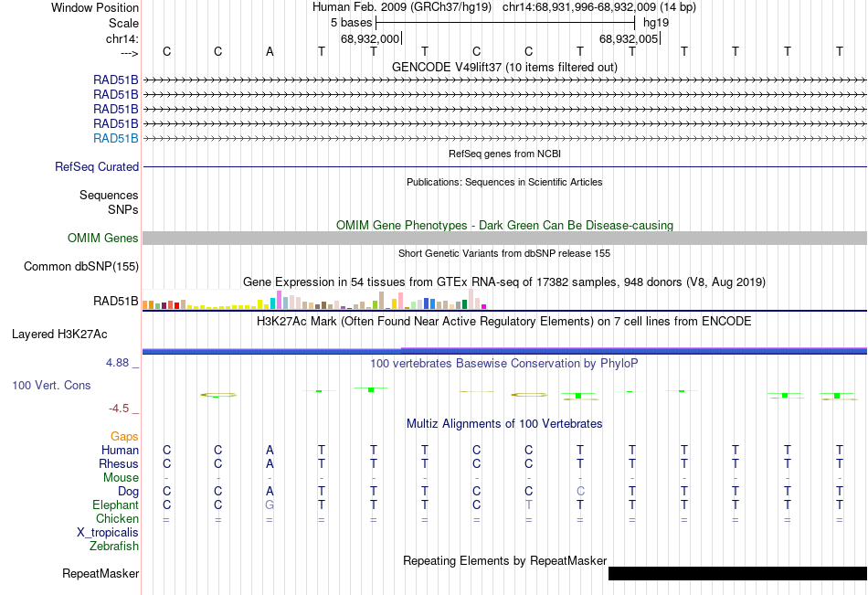Click the -4.5 lower scale value
Image resolution: width=868 pixels, height=595 pixels.
point(119,409)
